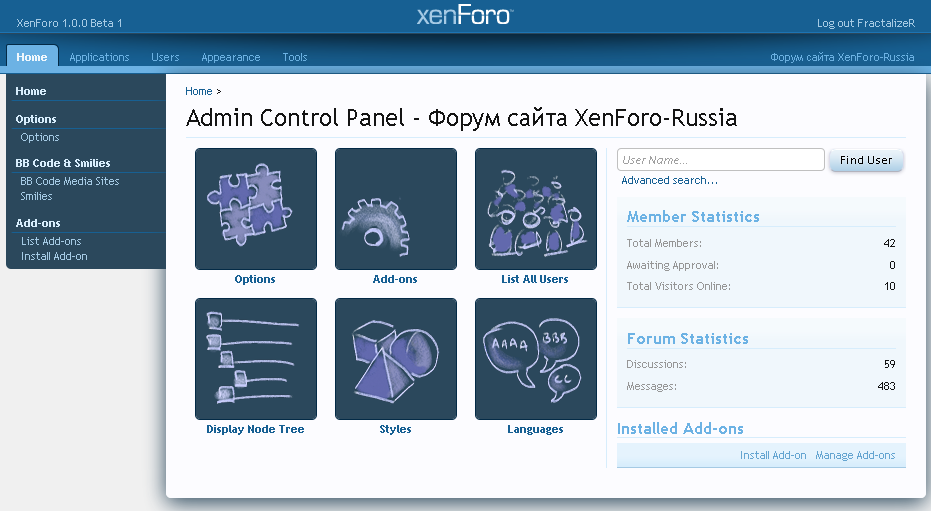
Task: Click the XenForo 1.0.0 Beta 1 version text
Action: (x=69, y=23)
